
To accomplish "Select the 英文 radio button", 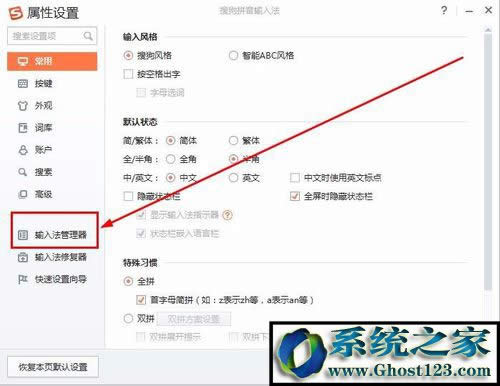I will [x=233, y=178].
